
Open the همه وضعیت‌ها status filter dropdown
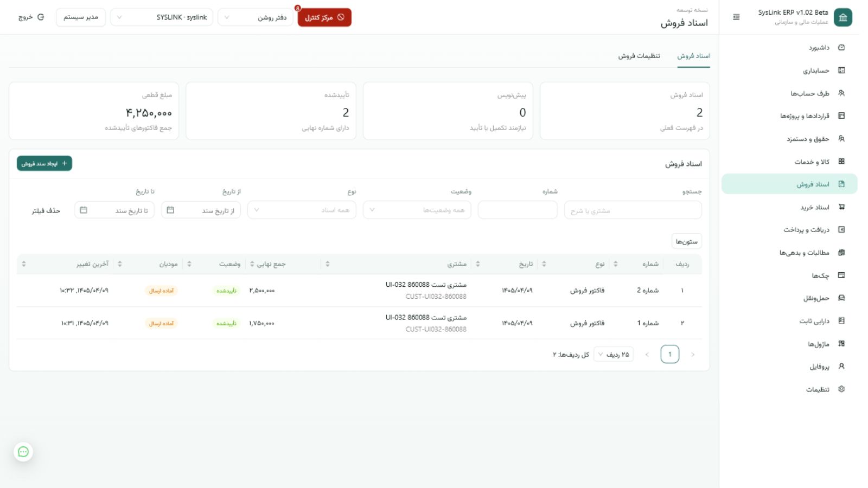(417, 210)
